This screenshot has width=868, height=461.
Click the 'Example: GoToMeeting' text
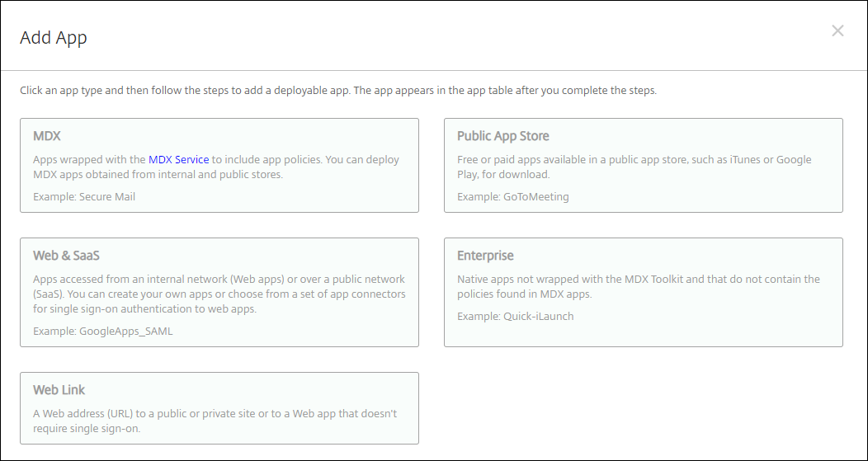512,197
